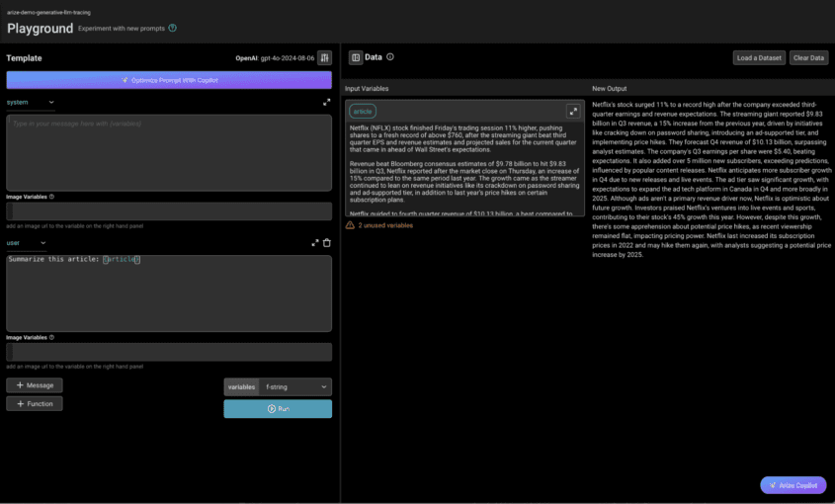Expand the user message editor
Viewport: 835px width, 504px height.
314,243
